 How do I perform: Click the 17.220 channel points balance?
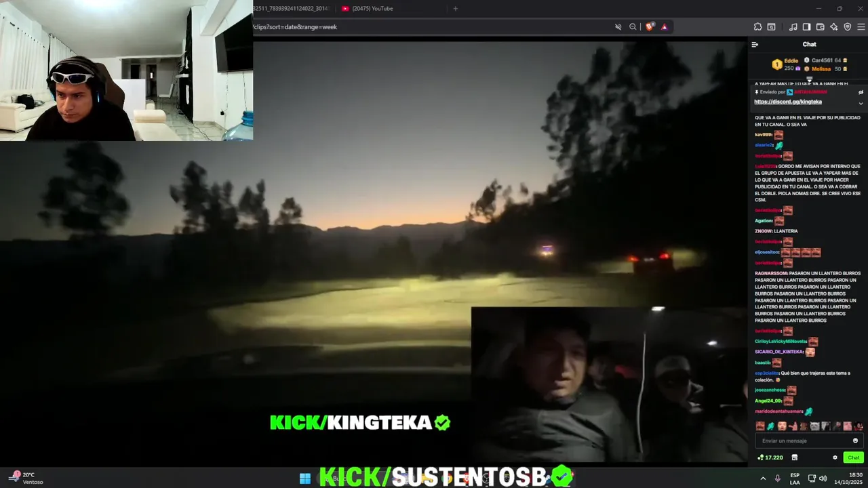tap(771, 457)
